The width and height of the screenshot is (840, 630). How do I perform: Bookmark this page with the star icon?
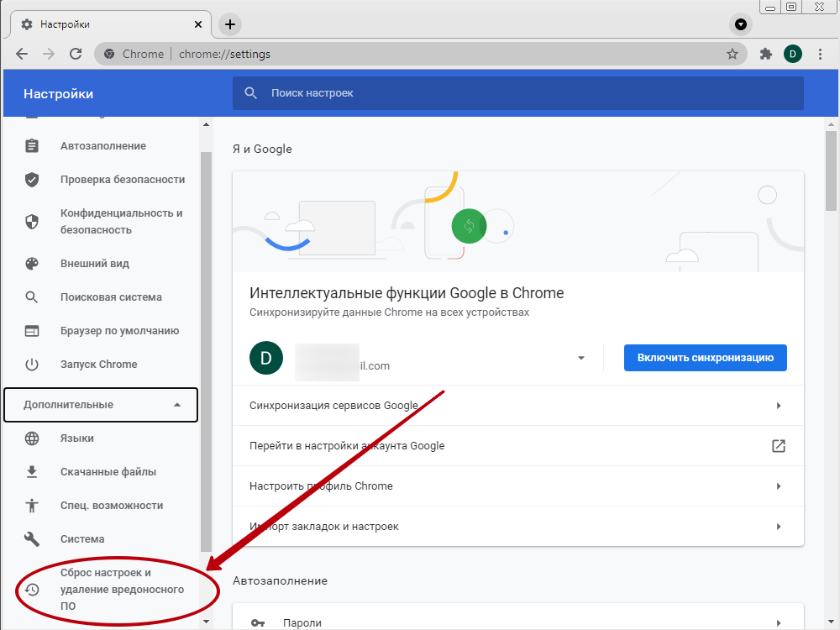click(x=732, y=54)
